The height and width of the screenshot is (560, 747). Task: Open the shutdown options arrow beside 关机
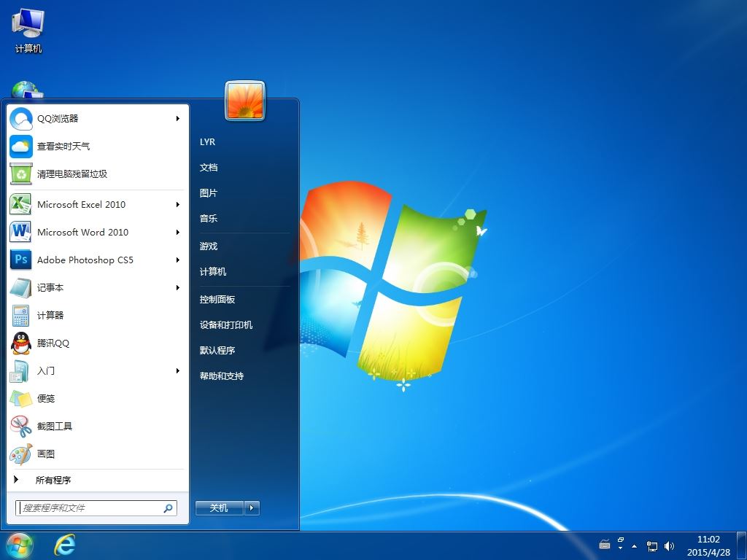click(x=252, y=508)
